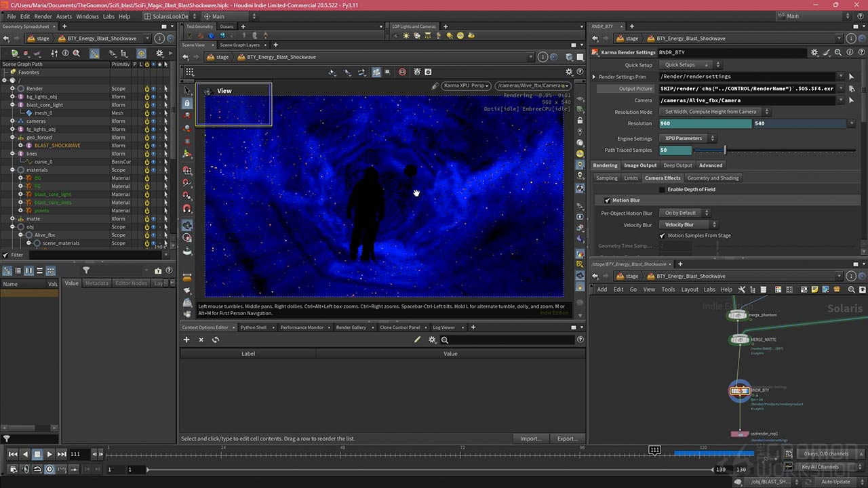Click the jump to first frame button

coord(13,454)
